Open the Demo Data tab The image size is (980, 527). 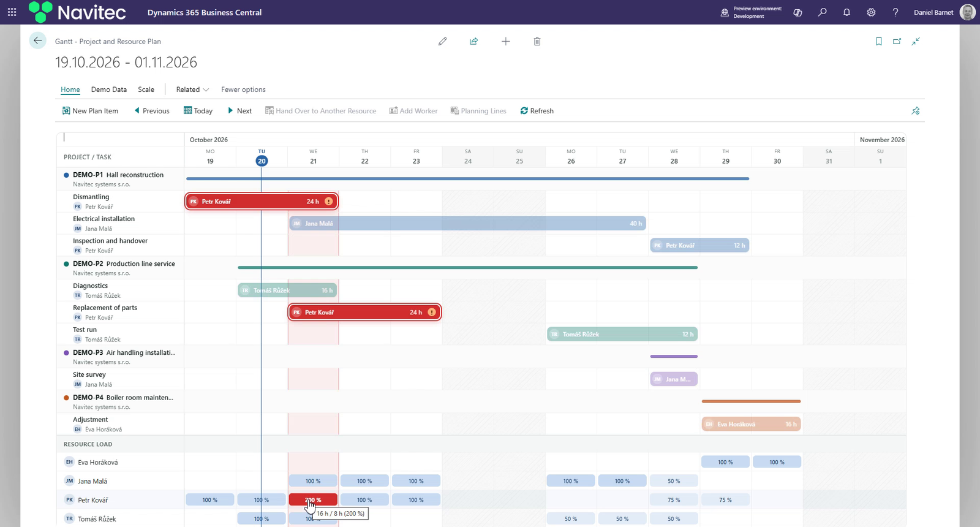tap(109, 89)
